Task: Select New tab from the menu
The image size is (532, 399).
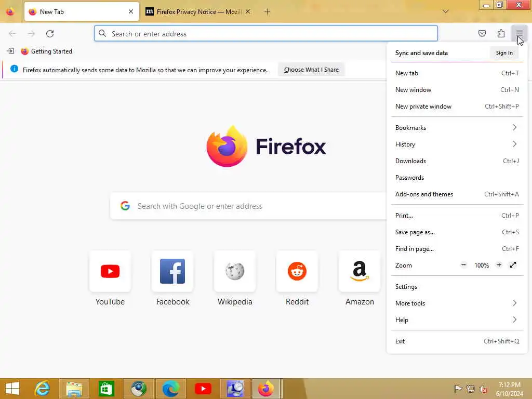Action: click(457, 73)
